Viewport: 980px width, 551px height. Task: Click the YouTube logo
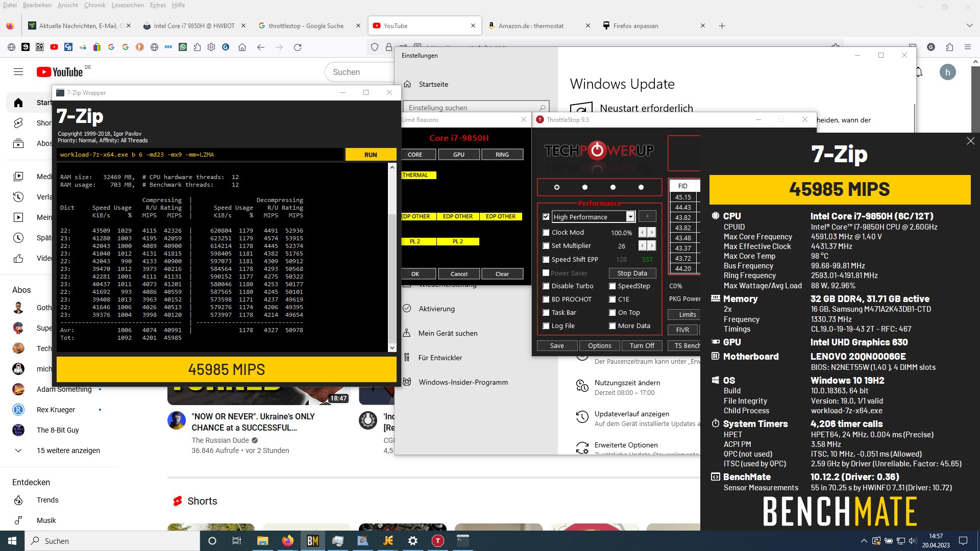[x=60, y=72]
